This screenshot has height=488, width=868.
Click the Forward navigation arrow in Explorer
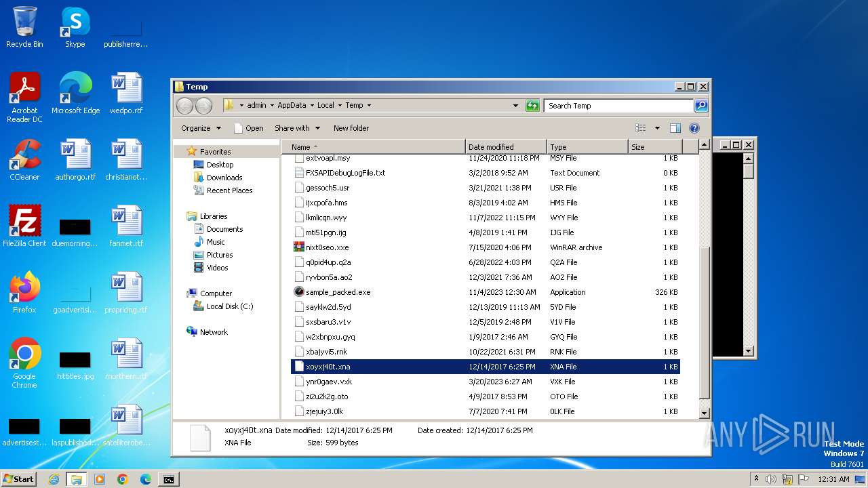(203, 106)
